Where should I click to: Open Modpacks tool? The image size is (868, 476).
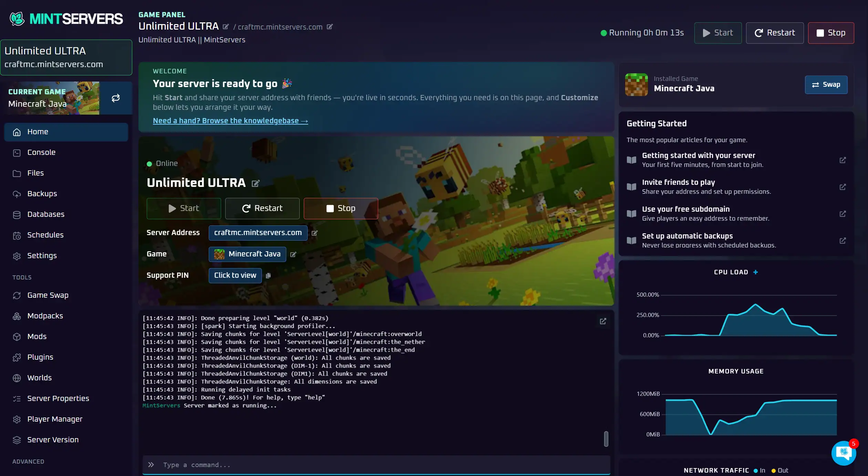tap(66, 316)
